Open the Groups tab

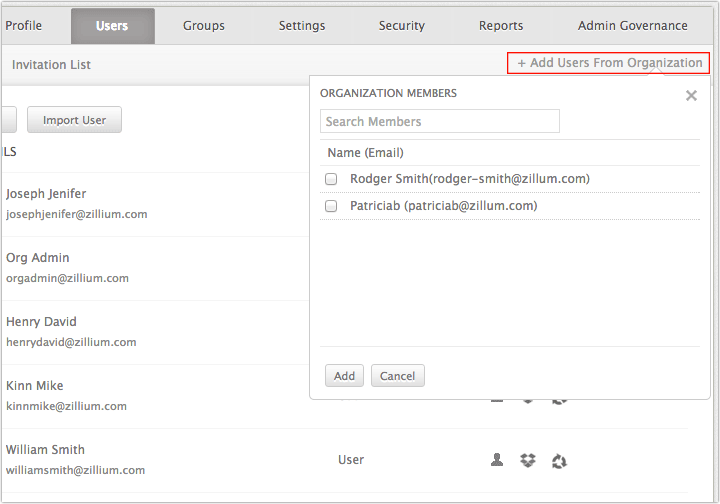click(x=204, y=26)
